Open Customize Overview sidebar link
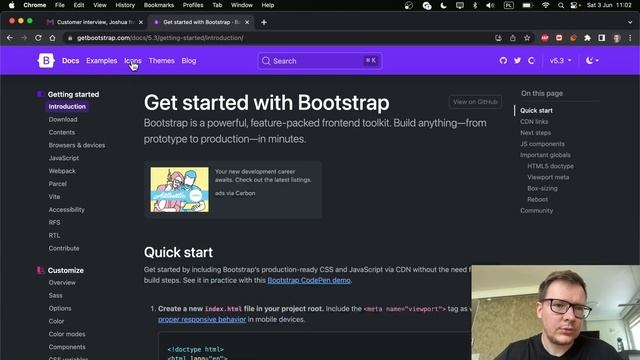Image resolution: width=640 pixels, height=360 pixels. coord(62,282)
